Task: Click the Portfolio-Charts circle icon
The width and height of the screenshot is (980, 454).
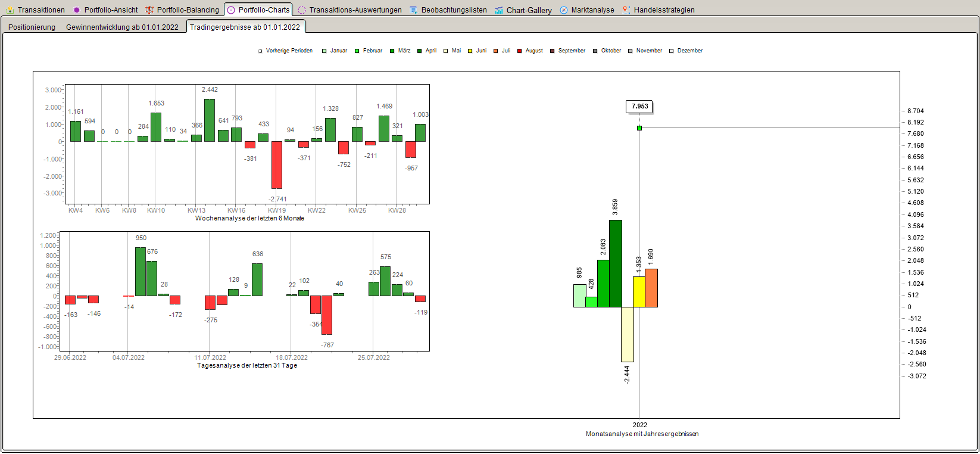Action: pyautogui.click(x=231, y=10)
